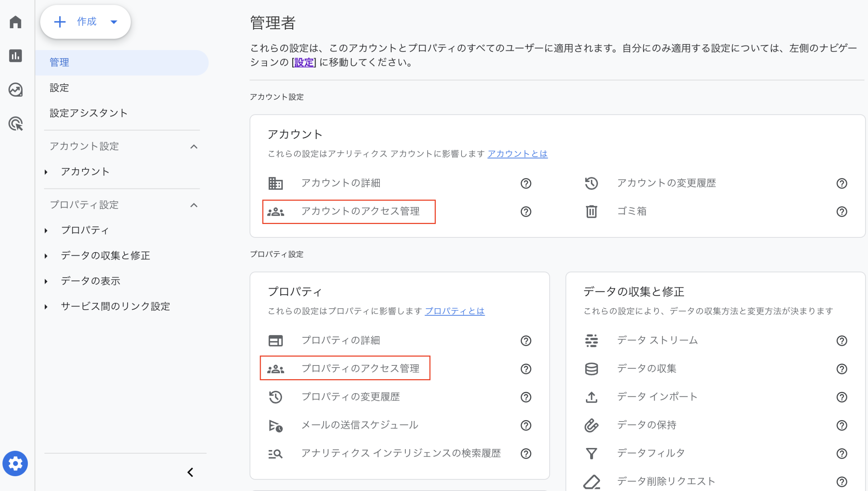Open アカウントのアクセス管理

point(361,211)
